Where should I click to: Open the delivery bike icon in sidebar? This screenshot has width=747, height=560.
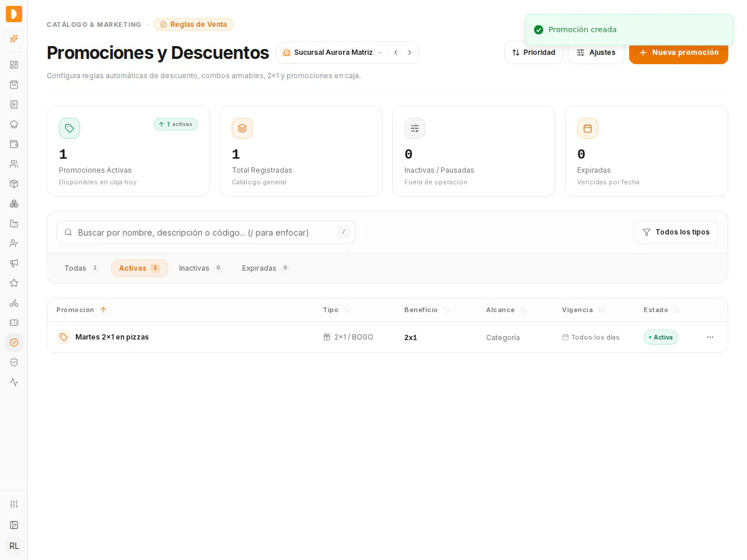click(14, 303)
